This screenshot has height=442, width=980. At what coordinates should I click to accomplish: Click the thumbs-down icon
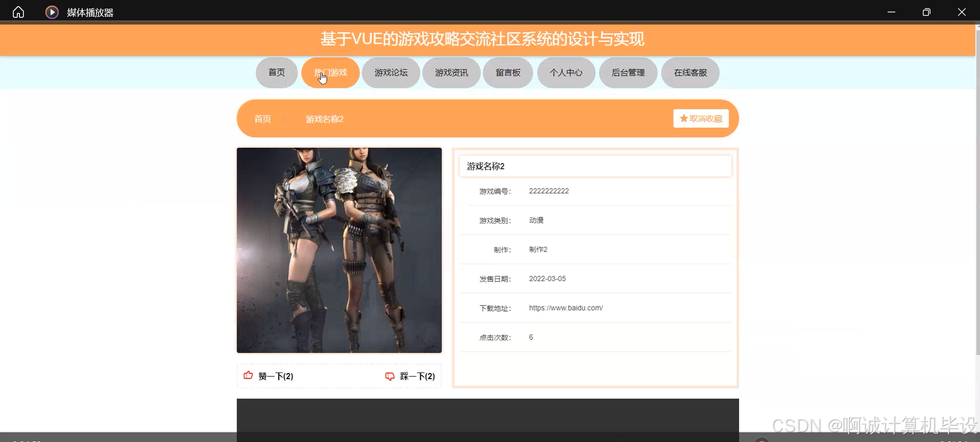pyautogui.click(x=390, y=377)
